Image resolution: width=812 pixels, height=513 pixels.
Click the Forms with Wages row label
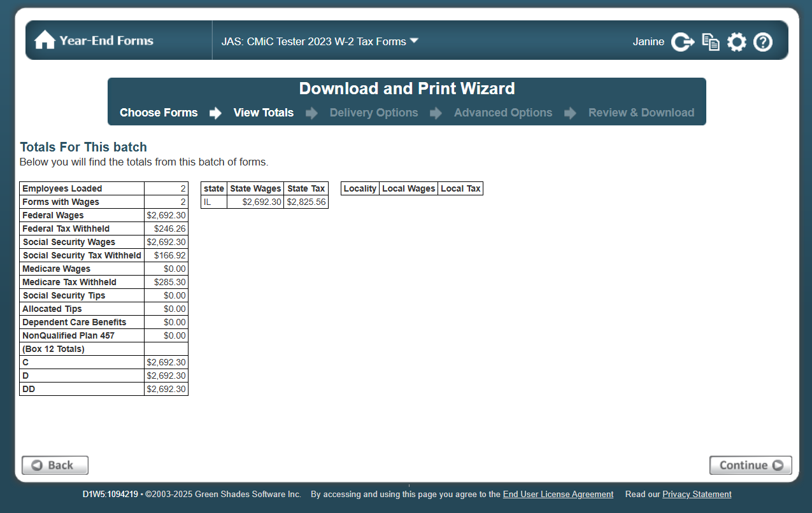coord(61,202)
